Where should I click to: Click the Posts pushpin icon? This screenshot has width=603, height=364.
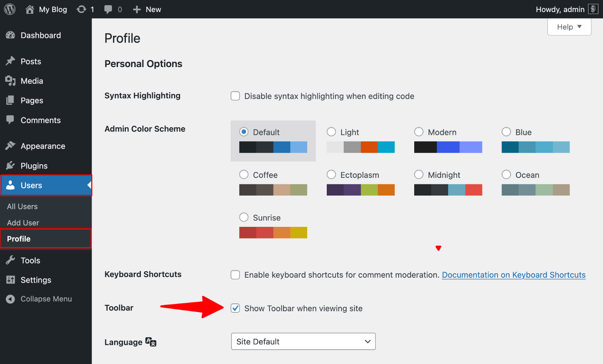(11, 61)
